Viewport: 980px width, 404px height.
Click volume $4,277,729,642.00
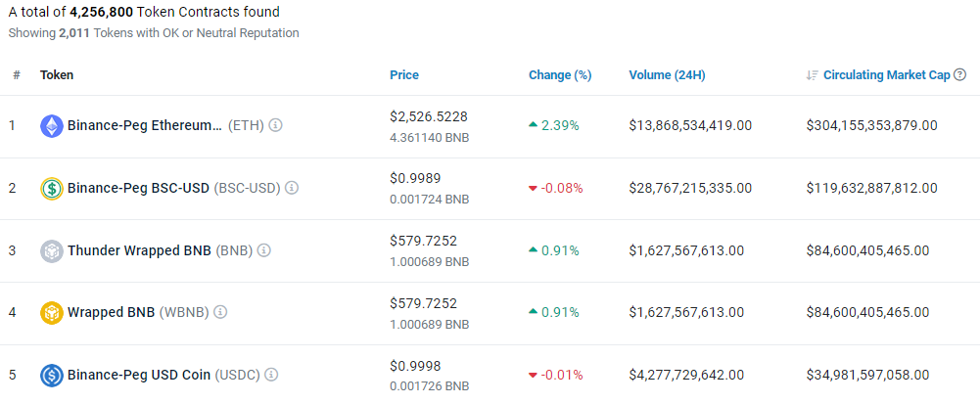[686, 376]
